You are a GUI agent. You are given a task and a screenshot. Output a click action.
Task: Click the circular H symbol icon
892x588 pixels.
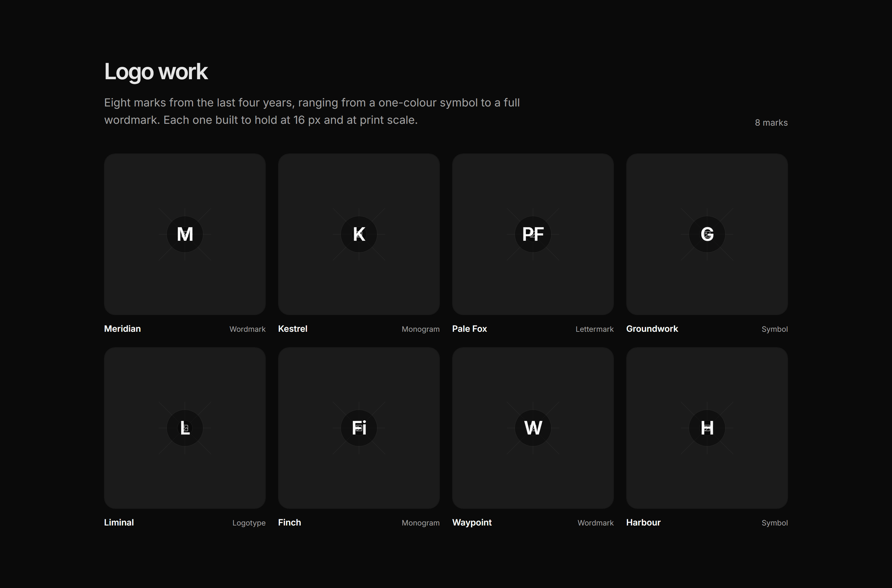pyautogui.click(x=707, y=428)
